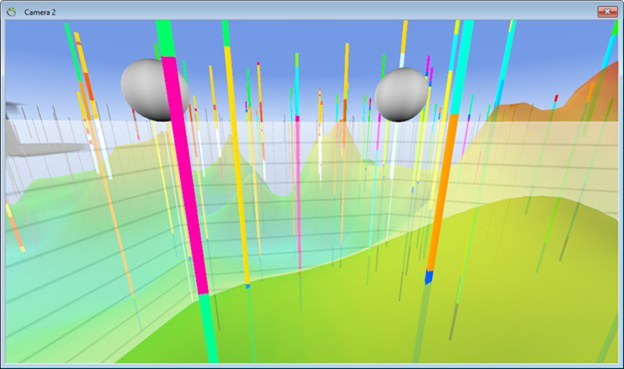Select the thick magenta borehole segment
This screenshot has width=624, height=369.
tap(185, 175)
